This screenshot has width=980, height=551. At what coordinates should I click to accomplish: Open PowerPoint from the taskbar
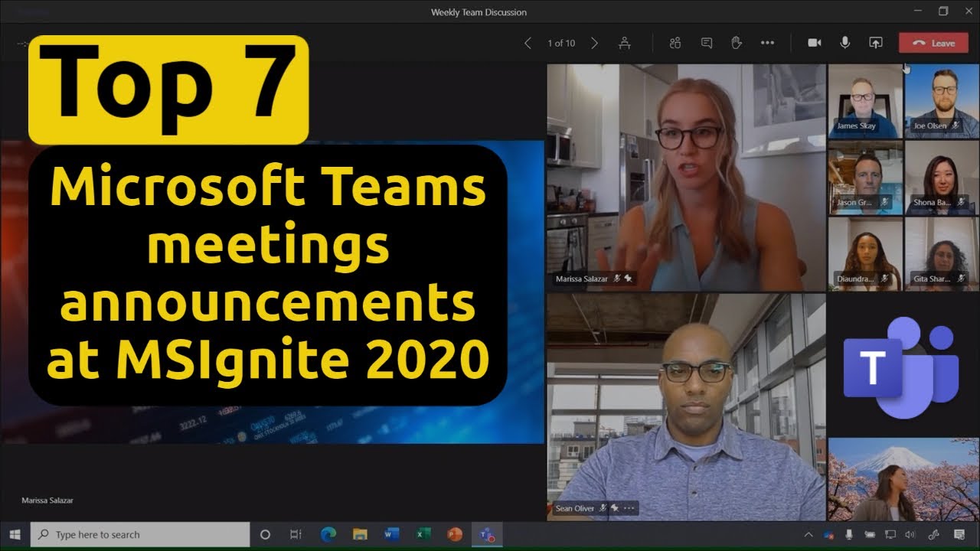pos(456,535)
